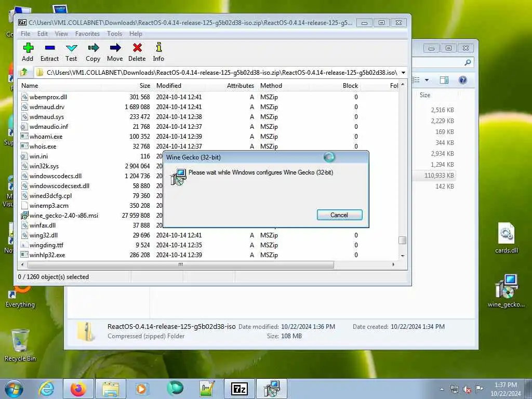The image size is (532, 399).
Task: Select the Copy toolbar icon
Action: click(x=93, y=51)
